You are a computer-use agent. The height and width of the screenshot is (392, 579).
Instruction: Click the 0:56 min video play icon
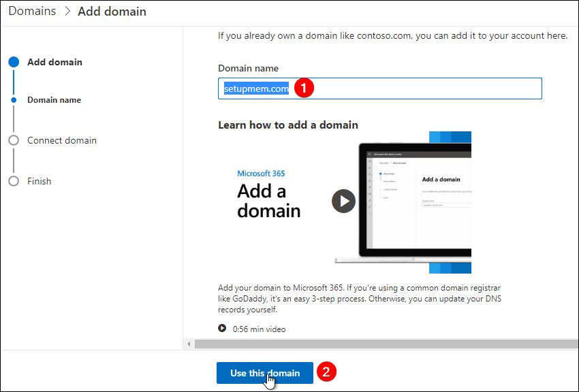coord(222,328)
